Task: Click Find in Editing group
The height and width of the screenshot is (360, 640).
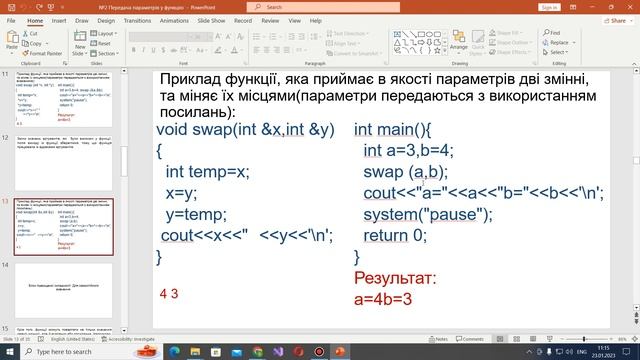Action: tap(551, 33)
